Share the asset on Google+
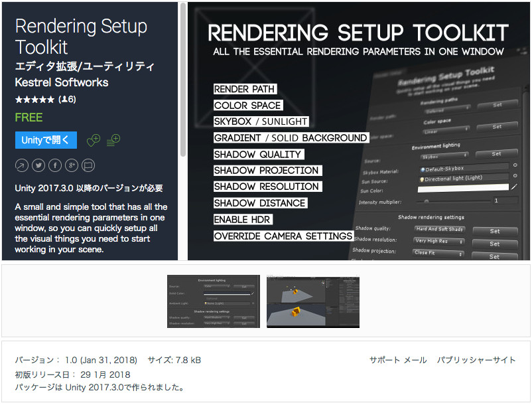The width and height of the screenshot is (532, 405). (x=72, y=166)
